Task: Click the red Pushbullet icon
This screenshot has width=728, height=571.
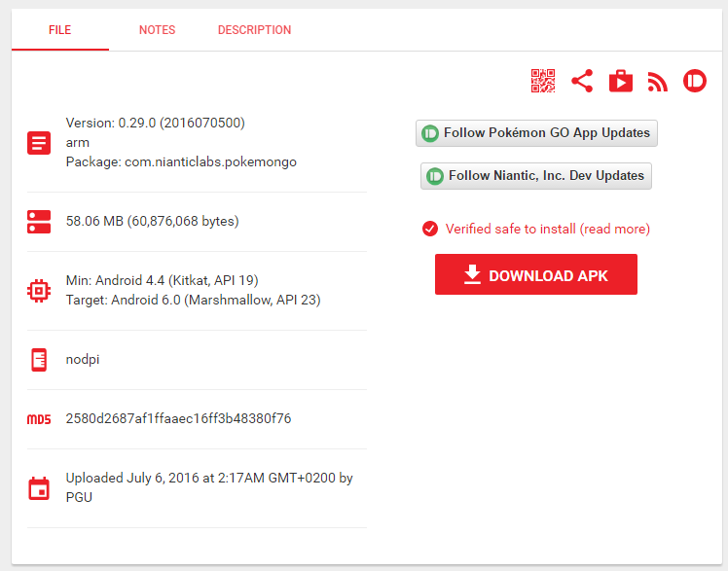Action: coord(695,81)
